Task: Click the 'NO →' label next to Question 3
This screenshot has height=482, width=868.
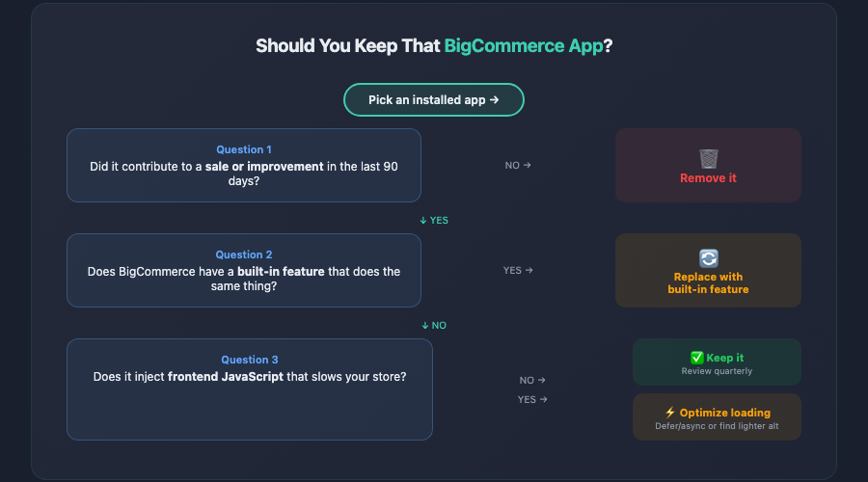Action: tap(532, 380)
